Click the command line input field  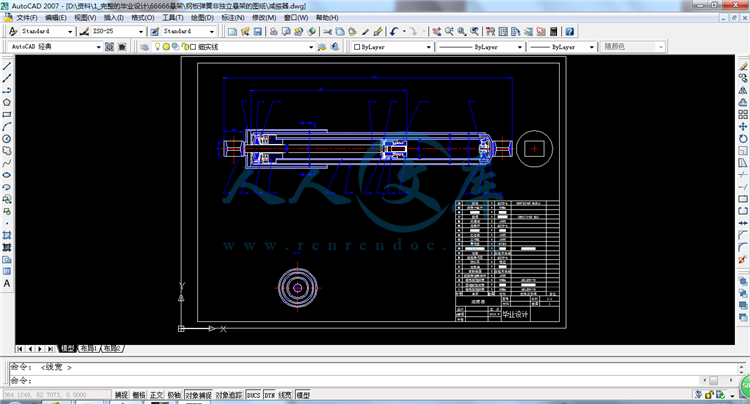pos(354,381)
